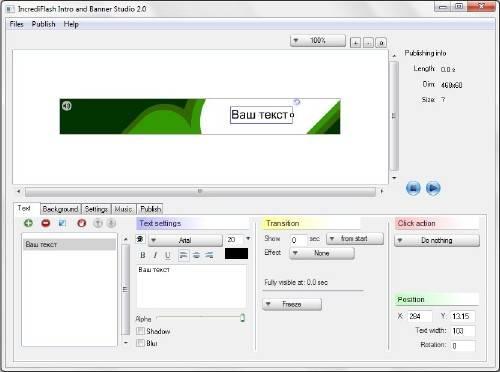This screenshot has height=372, width=500.
Task: Click the Show seconds input field
Action: pos(298,240)
